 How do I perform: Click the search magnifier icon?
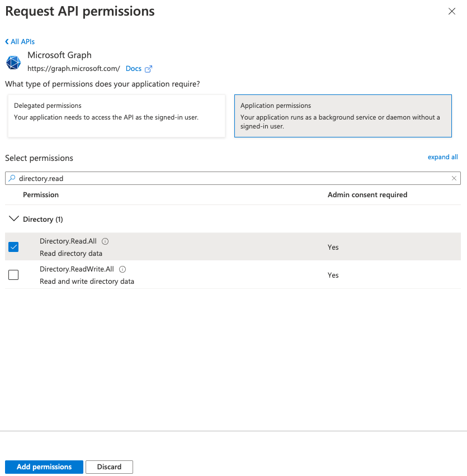click(x=12, y=178)
